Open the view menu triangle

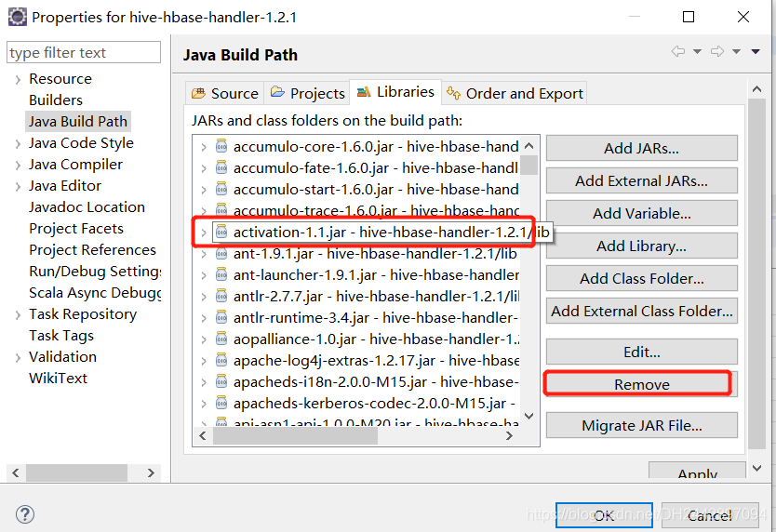[x=756, y=51]
